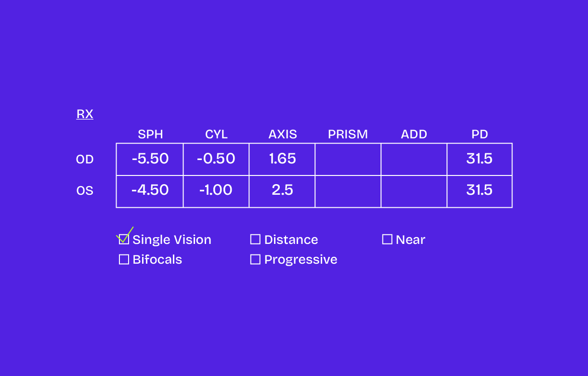Select the Bifocals checkbox
Viewport: 588px width, 376px height.
click(x=124, y=259)
